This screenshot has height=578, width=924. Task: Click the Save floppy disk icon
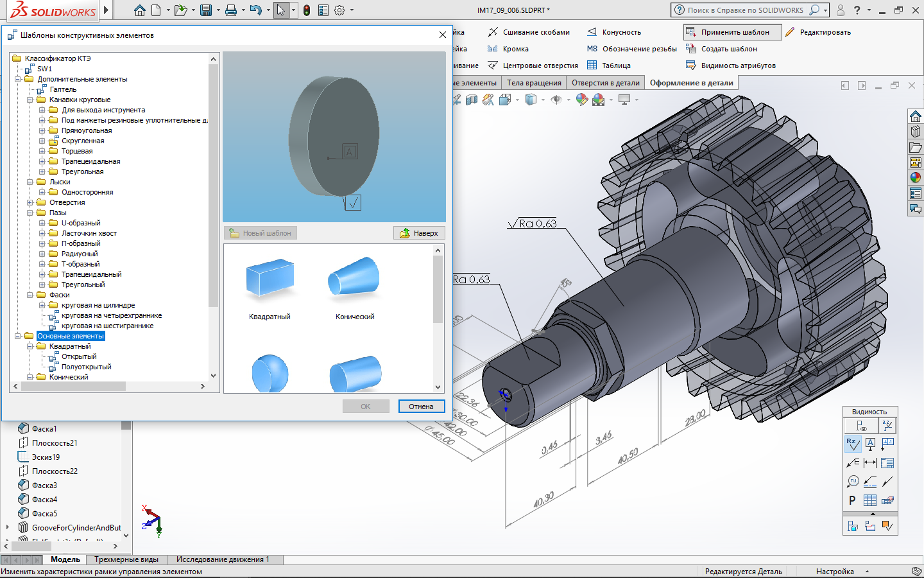(205, 10)
